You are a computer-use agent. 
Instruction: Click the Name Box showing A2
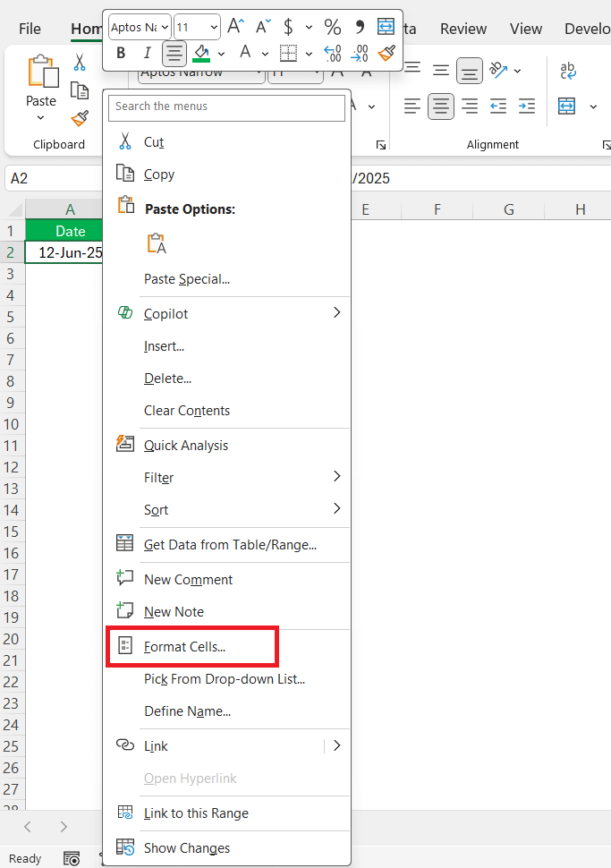(x=55, y=178)
